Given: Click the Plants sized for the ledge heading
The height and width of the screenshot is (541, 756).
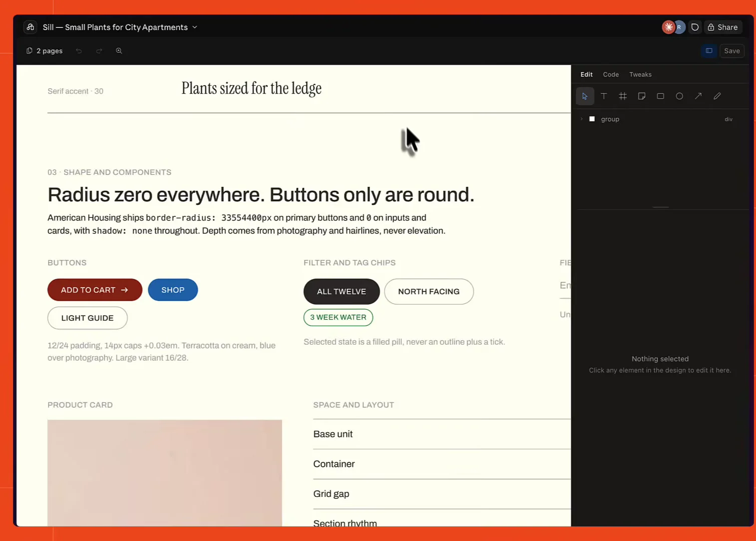Looking at the screenshot, I should point(251,89).
